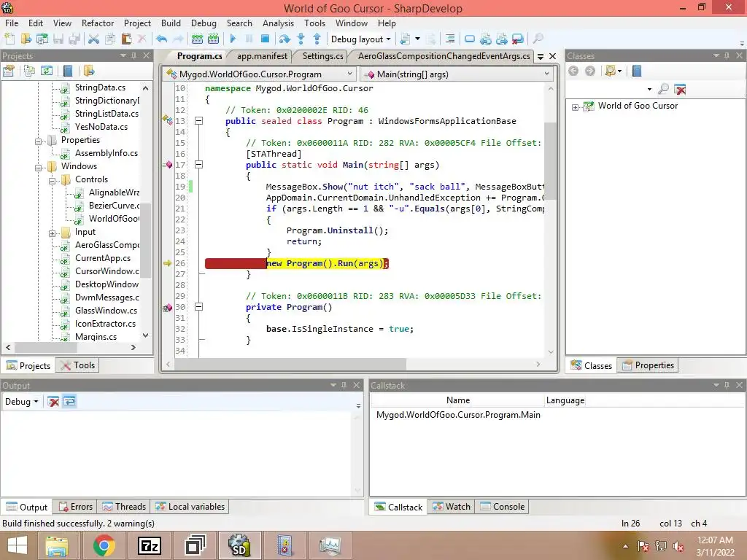Click the Open File folder icon
Screen dimensions: 747x560
click(x=26, y=39)
